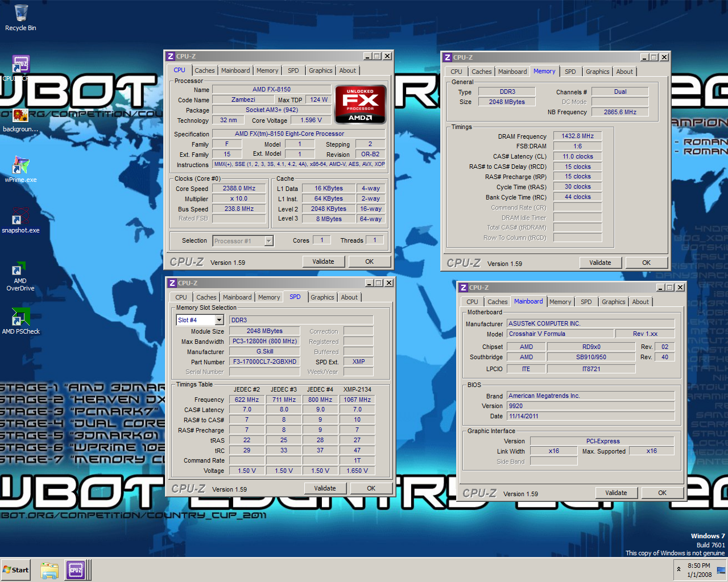Viewport: 728px width, 582px height.
Task: Select Memory tab in the Mainboard window
Action: pyautogui.click(x=560, y=302)
